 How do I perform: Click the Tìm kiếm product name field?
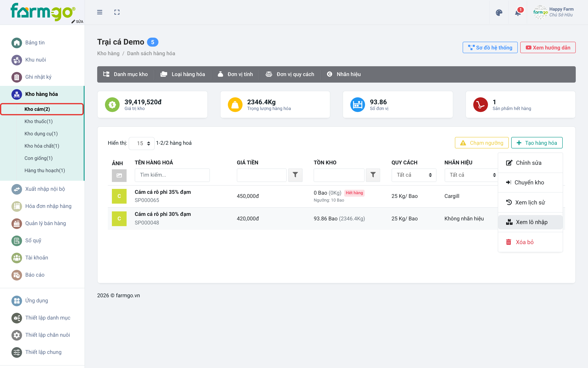(172, 175)
